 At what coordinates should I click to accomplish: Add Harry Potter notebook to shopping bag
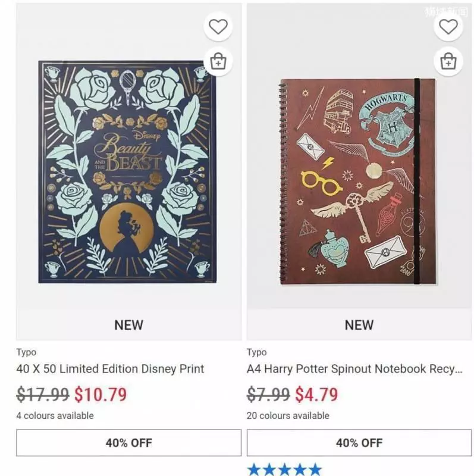448,62
